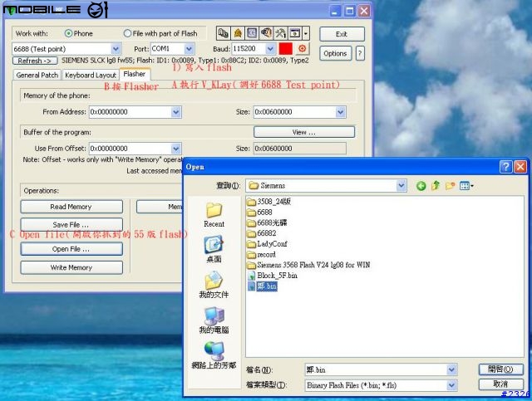
Task: Open the Memory Size 0x00600000 dropdown
Action: tap(340, 112)
